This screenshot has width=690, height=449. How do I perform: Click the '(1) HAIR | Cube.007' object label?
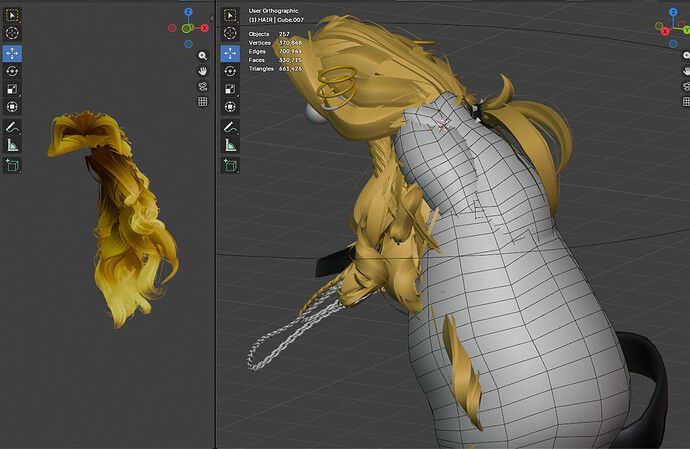276,20
